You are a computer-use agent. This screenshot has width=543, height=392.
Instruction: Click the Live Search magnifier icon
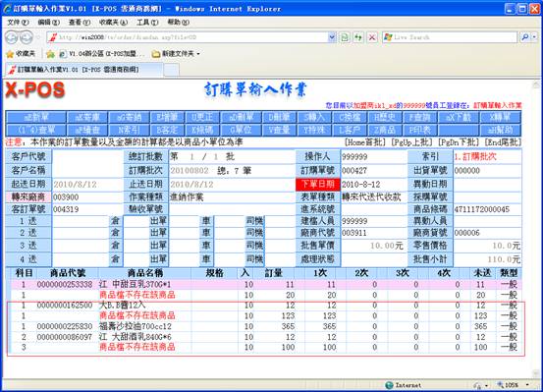click(x=524, y=36)
